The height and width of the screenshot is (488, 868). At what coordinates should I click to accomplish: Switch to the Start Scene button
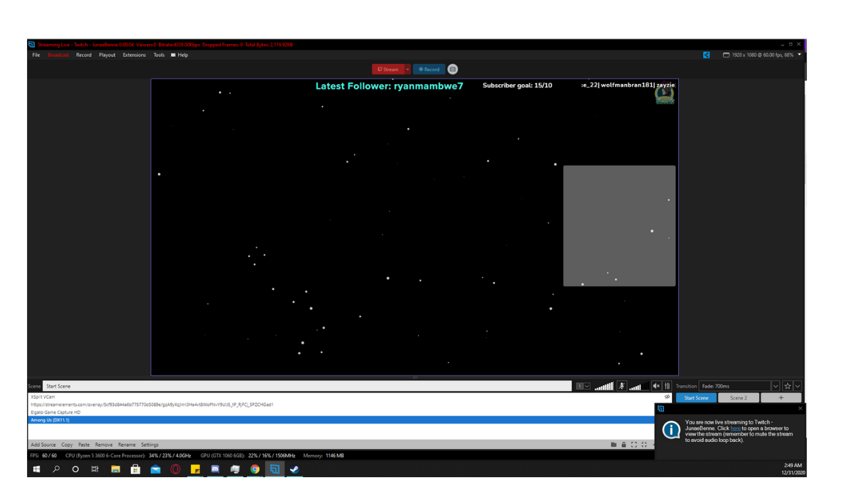click(696, 398)
